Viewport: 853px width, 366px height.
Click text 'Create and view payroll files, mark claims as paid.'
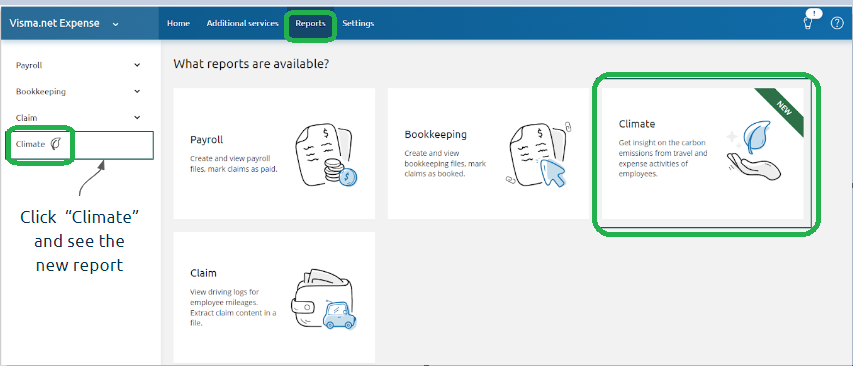click(234, 164)
